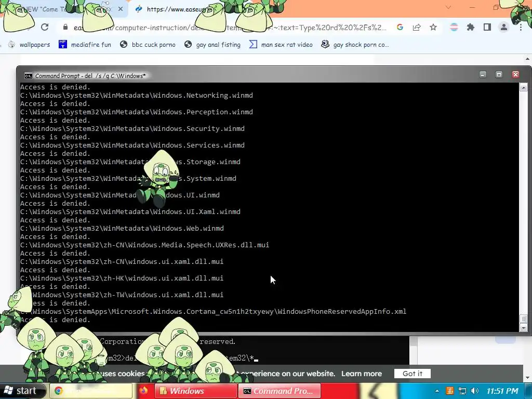The image size is (532, 399).
Task: Click the Windows.Perception.winmd line
Action: (137, 112)
